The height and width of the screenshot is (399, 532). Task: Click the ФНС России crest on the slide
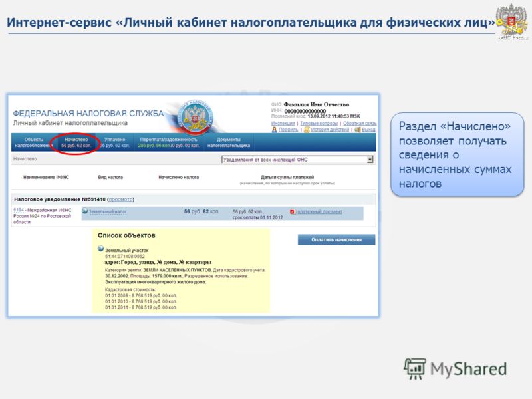click(513, 21)
